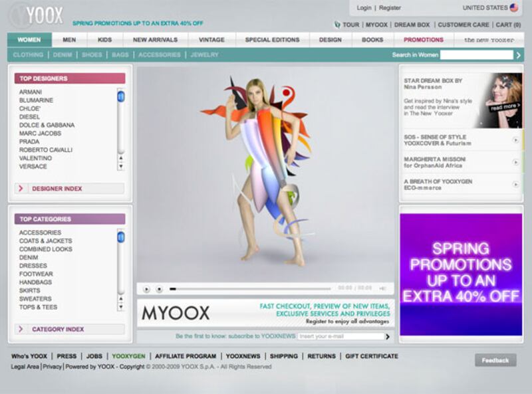
Task: Select Shoes in the women's submenu
Action: 92,55
